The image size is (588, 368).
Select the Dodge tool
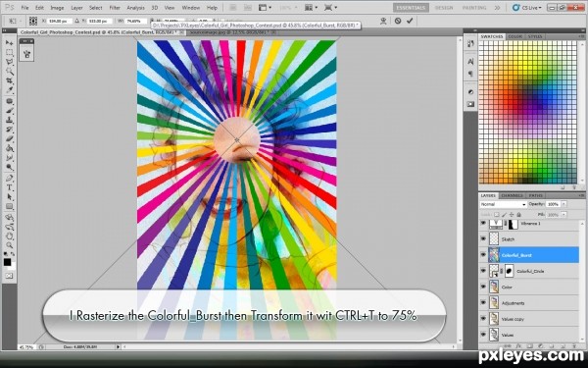9,168
